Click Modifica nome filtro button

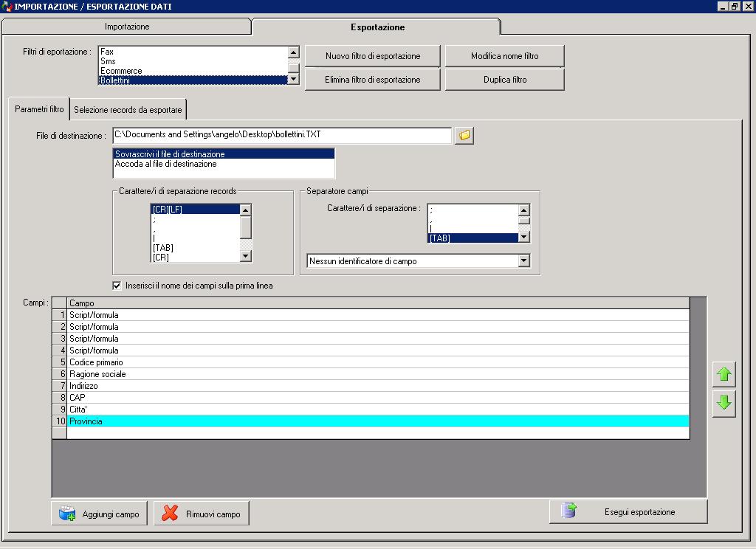(x=504, y=56)
